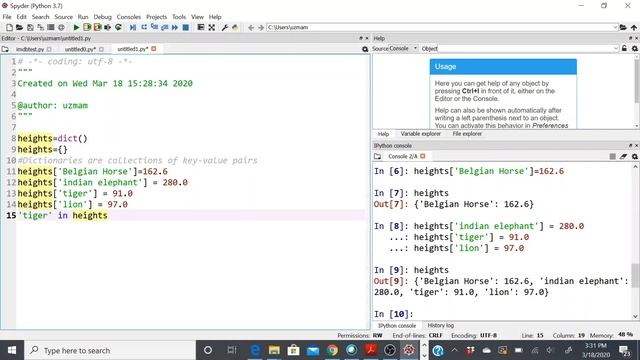Viewport: 640px width, 360px height.
Task: Toggle fullscreen mode icon in toolbar
Action: (x=211, y=27)
